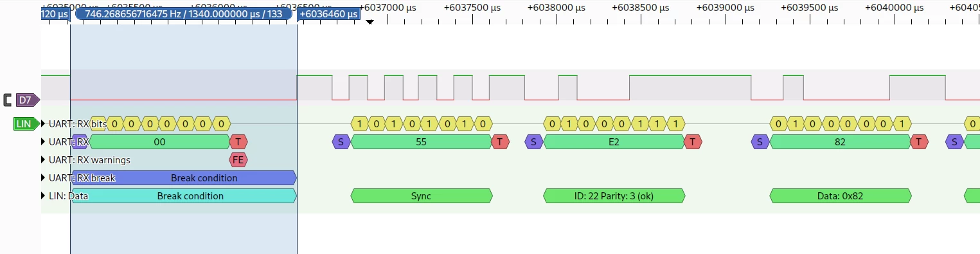The height and width of the screenshot is (254, 980).
Task: Click the T stop bit after 82
Action: [x=920, y=141]
